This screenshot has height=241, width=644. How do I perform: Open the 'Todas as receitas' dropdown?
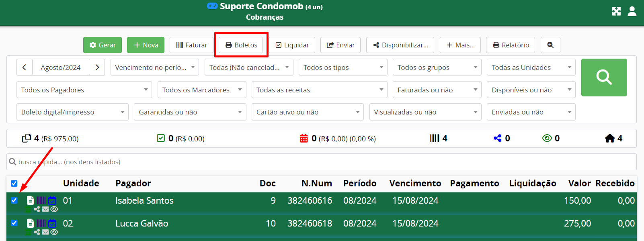(x=319, y=90)
